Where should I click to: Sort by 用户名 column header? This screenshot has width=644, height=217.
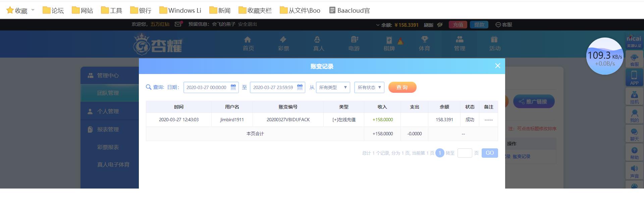coord(232,107)
